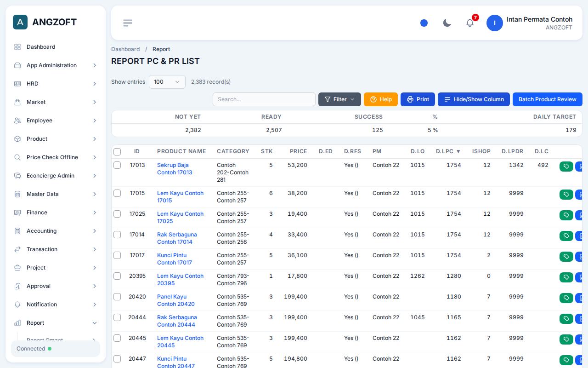Open the Show entries 100 dropdown
The height and width of the screenshot is (368, 588).
coord(167,82)
